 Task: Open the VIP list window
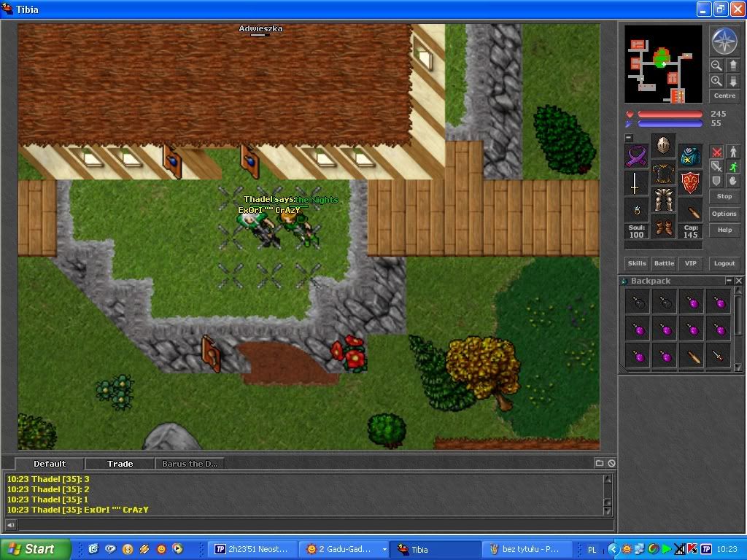[x=690, y=263]
